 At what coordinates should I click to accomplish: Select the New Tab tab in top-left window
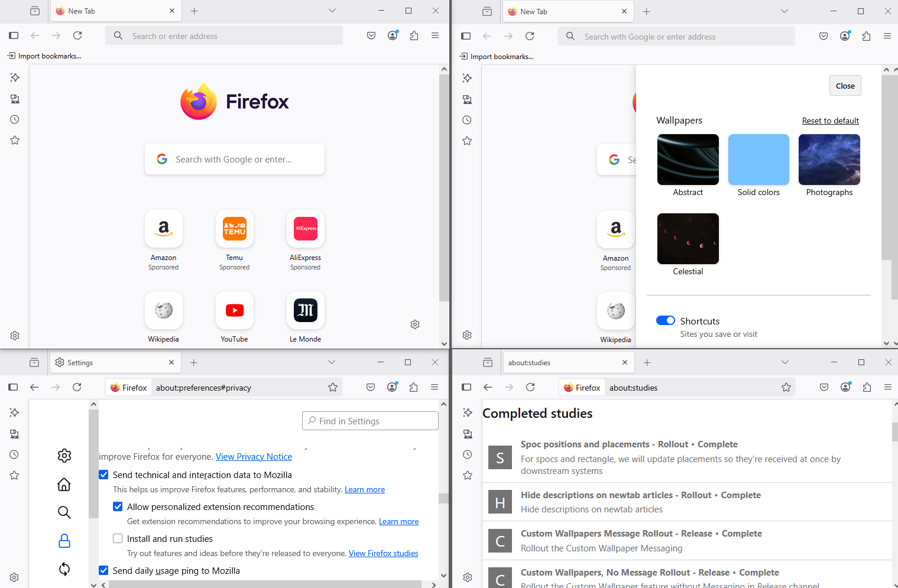pos(115,11)
